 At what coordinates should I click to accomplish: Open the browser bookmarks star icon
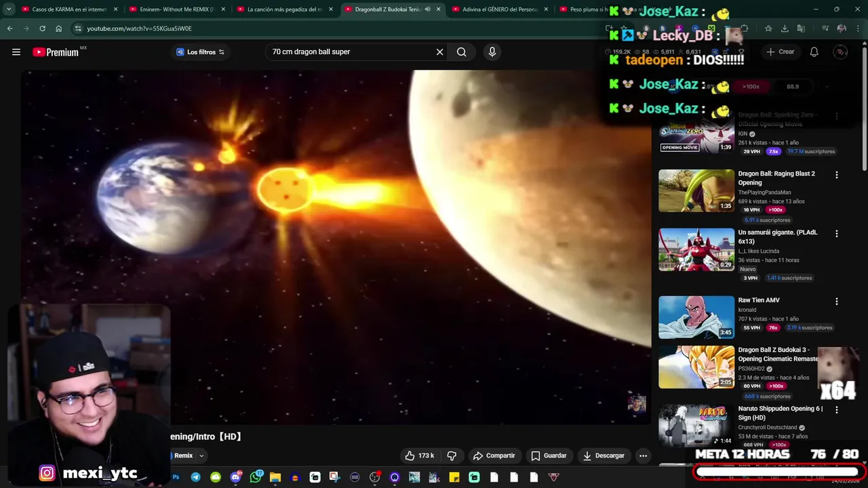pos(768,28)
